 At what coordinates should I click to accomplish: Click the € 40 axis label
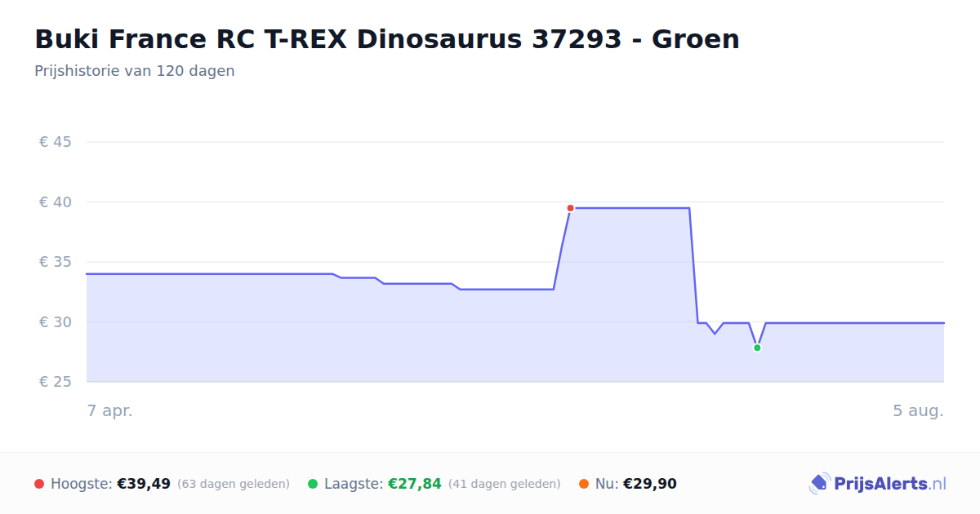[56, 202]
